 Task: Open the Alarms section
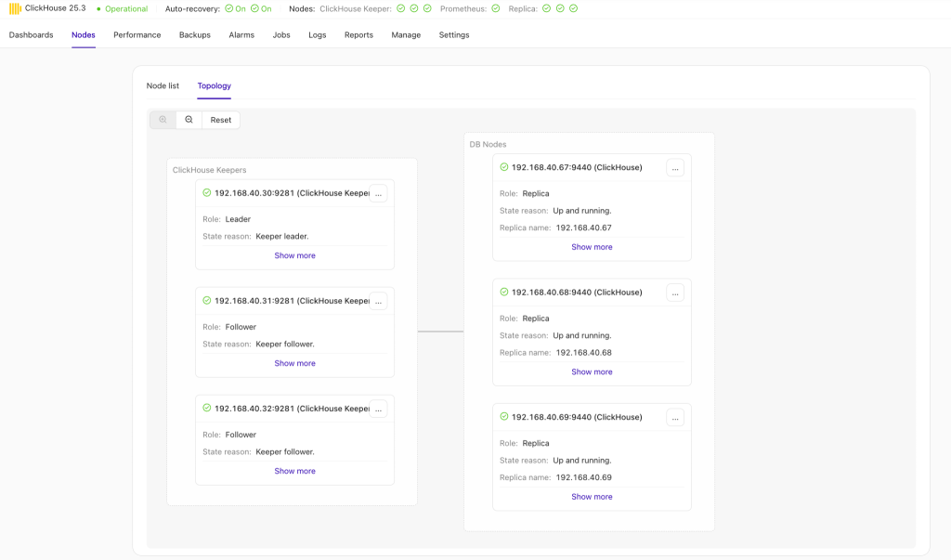(241, 34)
